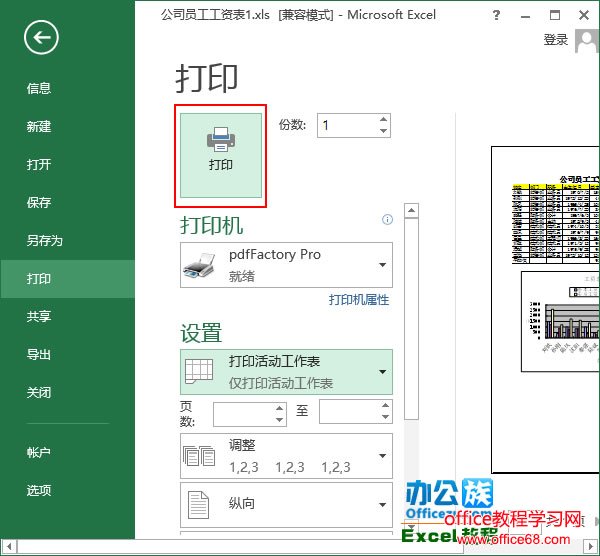Click the printer info icon
This screenshot has width=600, height=556.
pos(387,220)
